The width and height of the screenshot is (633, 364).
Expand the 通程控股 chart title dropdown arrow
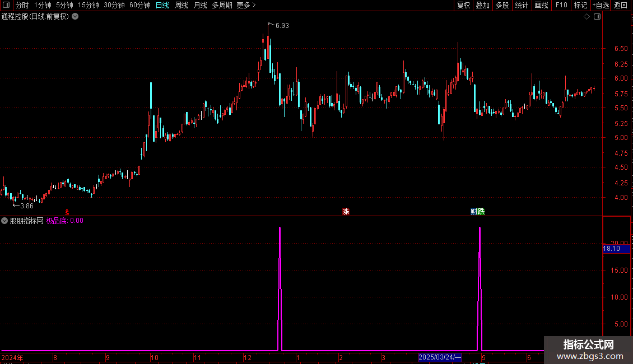[x=75, y=17]
